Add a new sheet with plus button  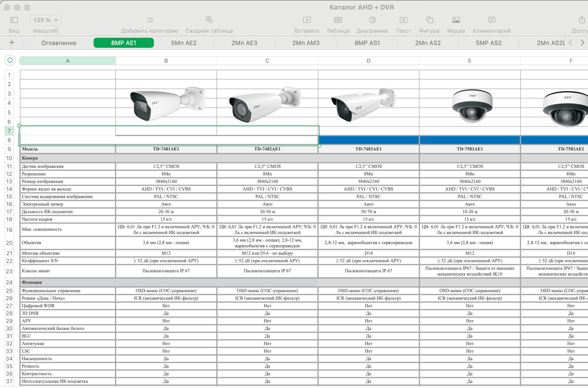coord(12,43)
